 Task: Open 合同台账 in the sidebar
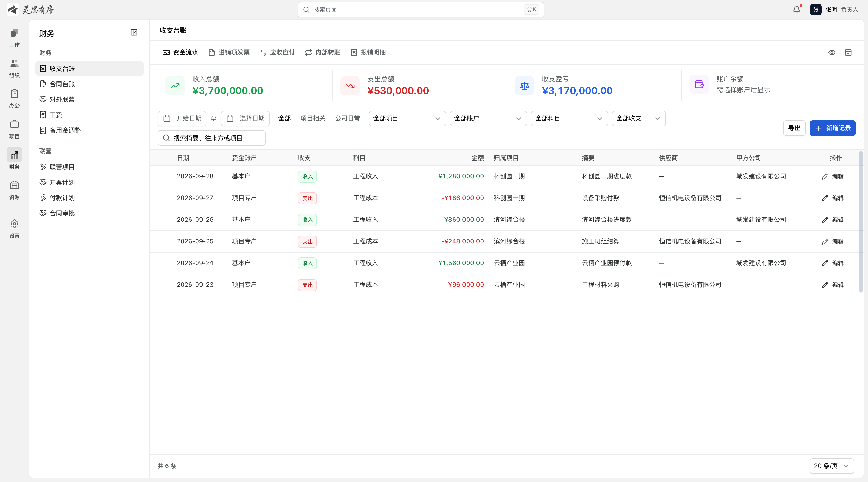(89, 84)
